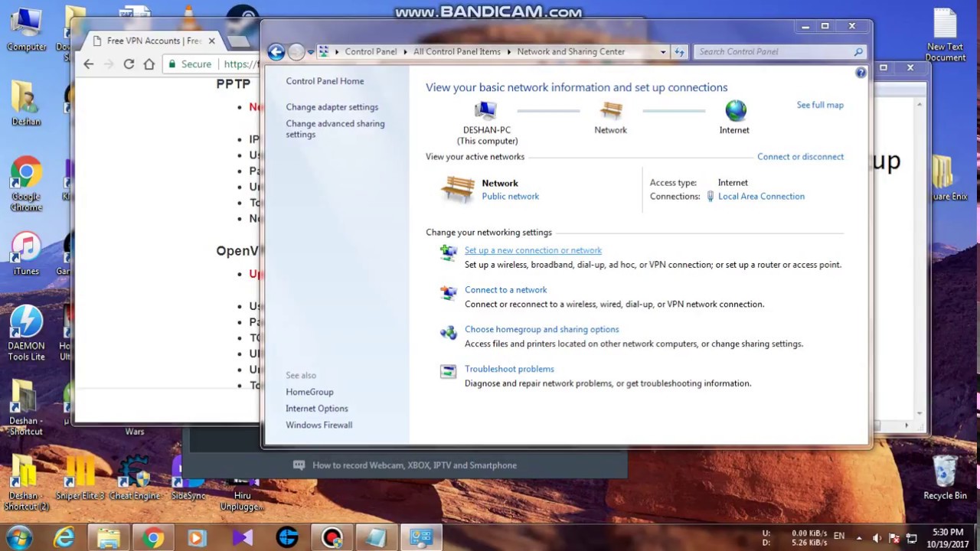Click the active network bench icon
This screenshot has height=551, width=980.
(x=458, y=189)
